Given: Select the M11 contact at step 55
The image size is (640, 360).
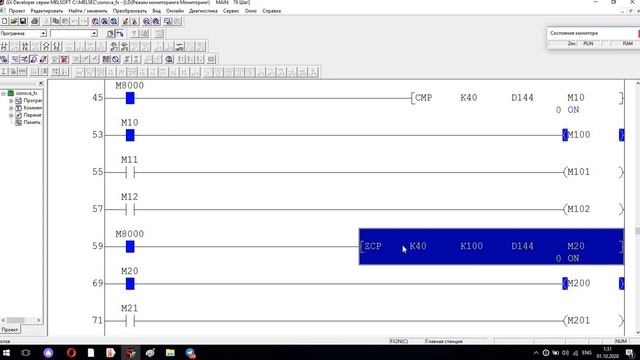Looking at the screenshot, I should pos(130,173).
